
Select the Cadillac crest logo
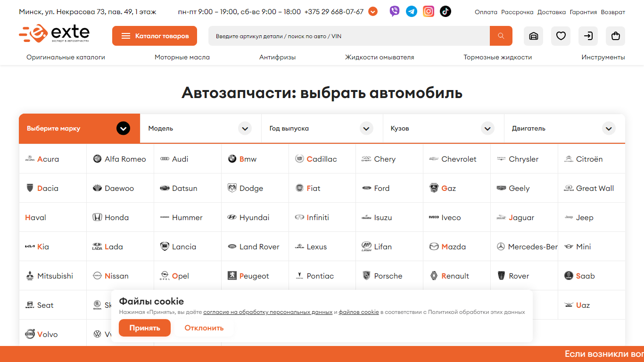point(299,159)
